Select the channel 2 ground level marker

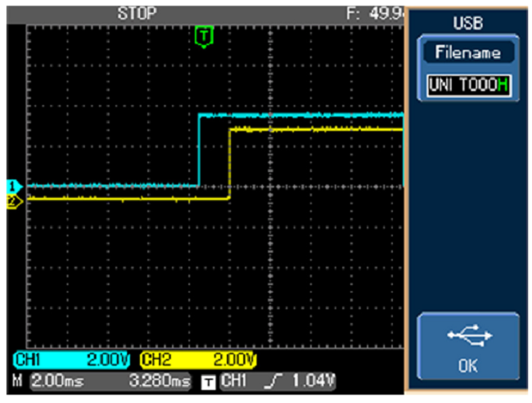pos(11,200)
